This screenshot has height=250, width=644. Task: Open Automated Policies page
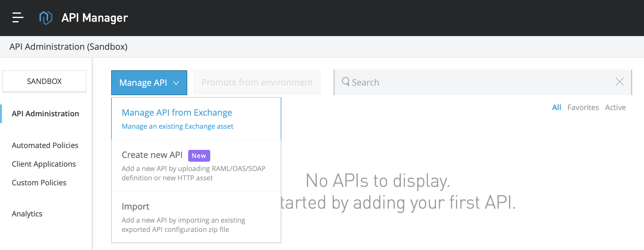(45, 146)
